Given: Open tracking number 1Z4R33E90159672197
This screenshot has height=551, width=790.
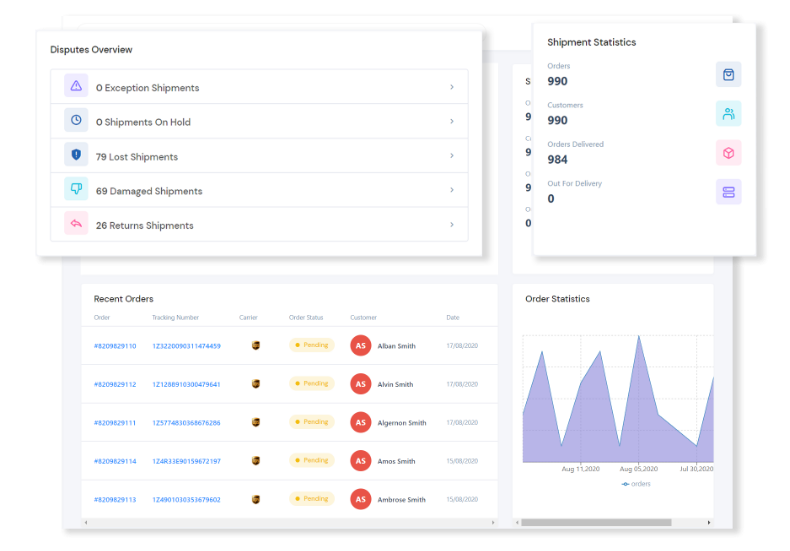Looking at the screenshot, I should click(x=186, y=461).
